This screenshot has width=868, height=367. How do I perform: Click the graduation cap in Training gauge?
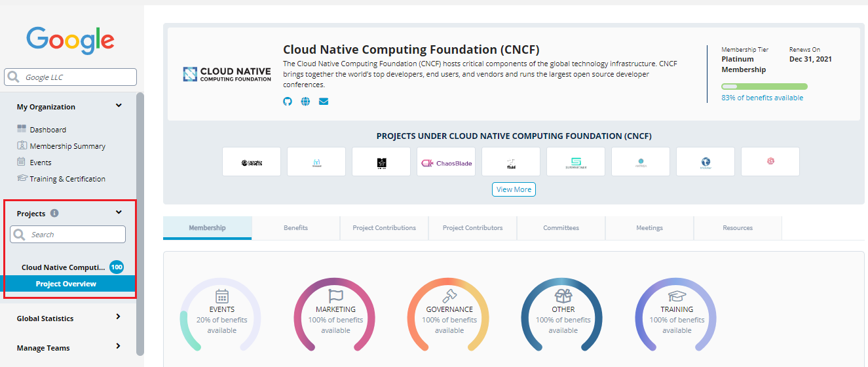pos(677,296)
